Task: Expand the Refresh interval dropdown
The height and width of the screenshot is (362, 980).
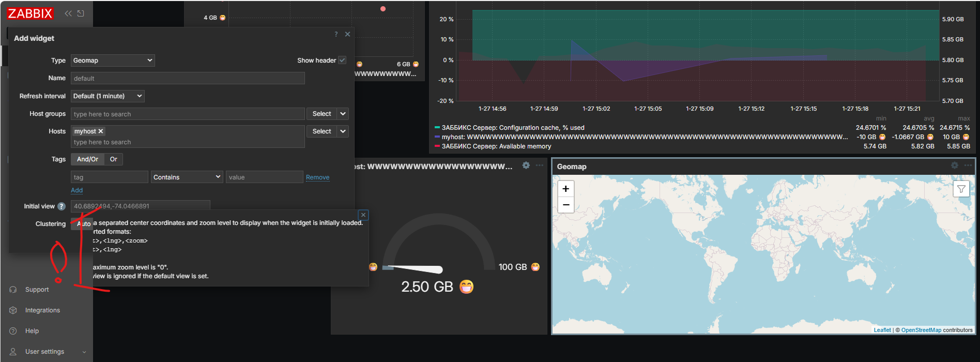Action: (x=108, y=96)
